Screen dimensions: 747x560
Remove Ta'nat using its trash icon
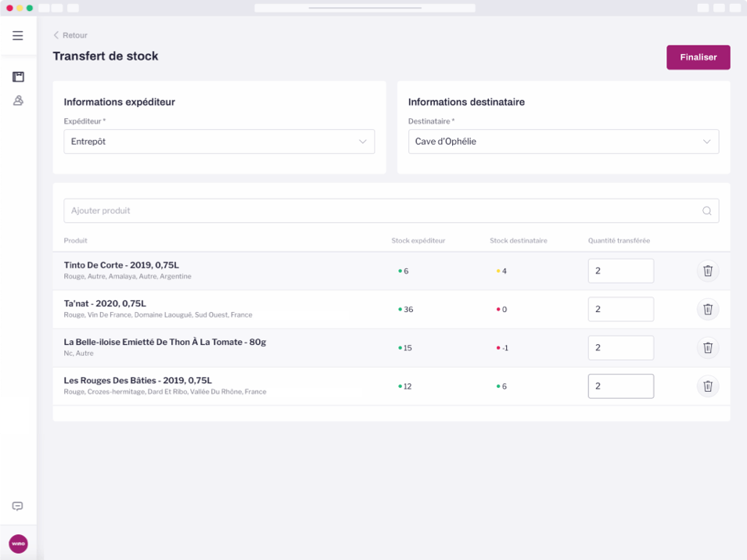tap(707, 309)
